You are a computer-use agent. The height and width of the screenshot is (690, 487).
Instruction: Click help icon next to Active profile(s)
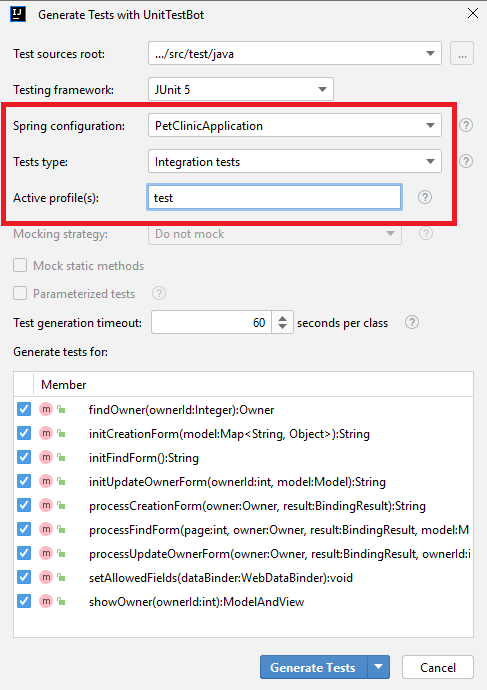(x=425, y=197)
